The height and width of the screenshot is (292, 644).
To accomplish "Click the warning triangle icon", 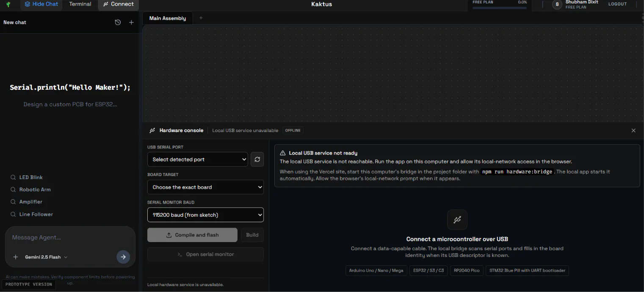I will pyautogui.click(x=283, y=153).
